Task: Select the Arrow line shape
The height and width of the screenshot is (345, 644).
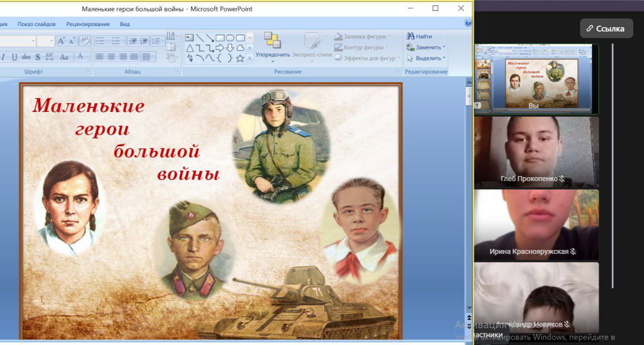Action: click(x=210, y=38)
